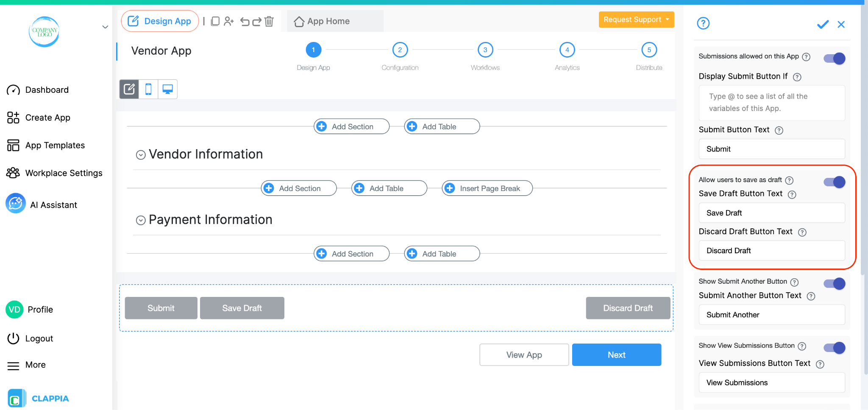Click the Redo arrow icon
868x410 pixels.
click(257, 21)
